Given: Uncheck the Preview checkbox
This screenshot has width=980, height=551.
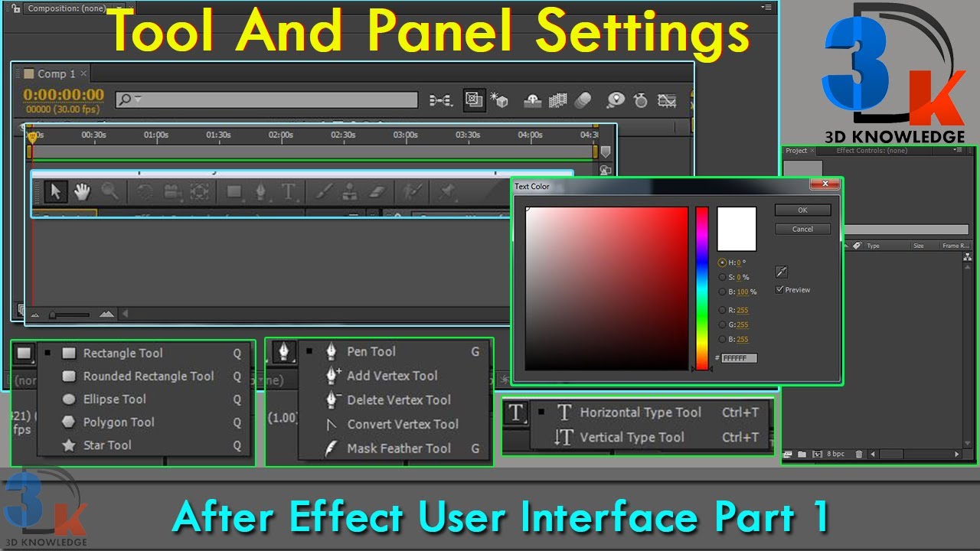Looking at the screenshot, I should [x=779, y=289].
